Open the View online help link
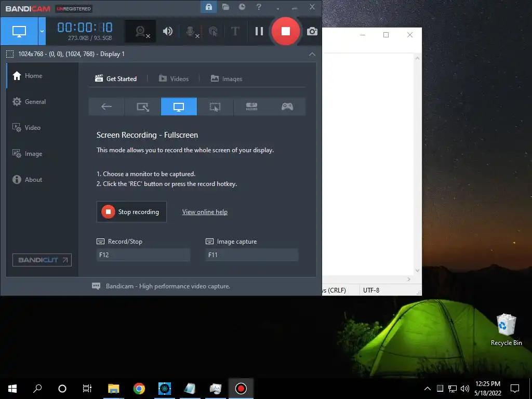 (205, 212)
